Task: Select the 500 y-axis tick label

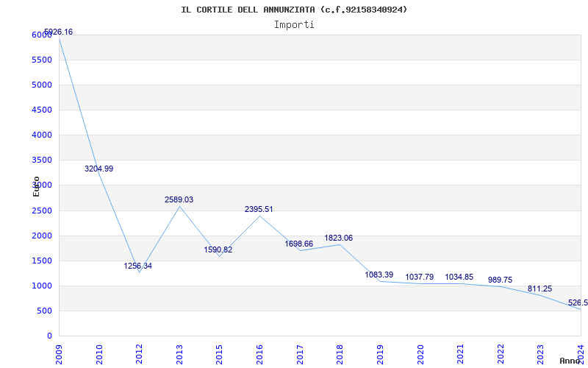Action: [44, 311]
